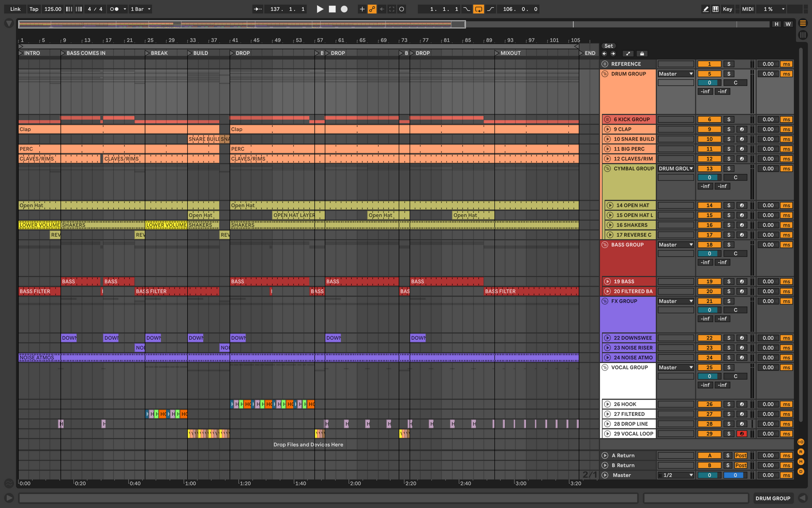Screen dimensions: 812x508
Task: Arm the 29 VOCAL LOOP track
Action: 742,433
